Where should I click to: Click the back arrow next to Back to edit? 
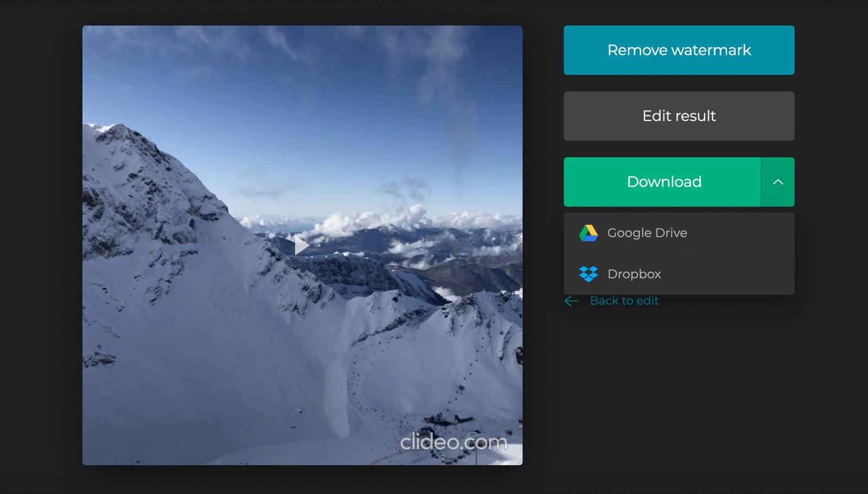pyautogui.click(x=571, y=300)
